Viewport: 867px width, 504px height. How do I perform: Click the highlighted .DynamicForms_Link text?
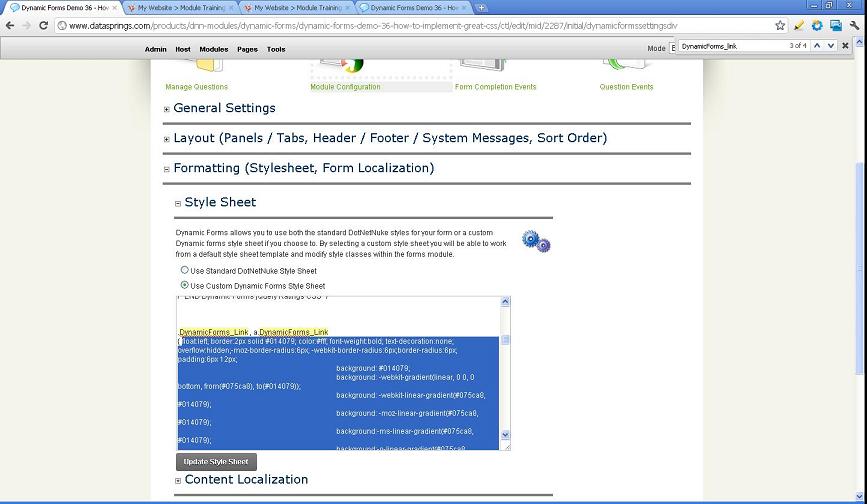(213, 332)
